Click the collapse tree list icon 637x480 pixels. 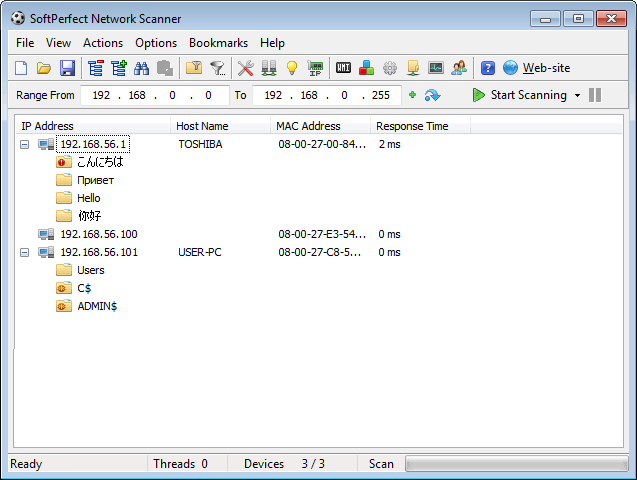click(x=96, y=68)
